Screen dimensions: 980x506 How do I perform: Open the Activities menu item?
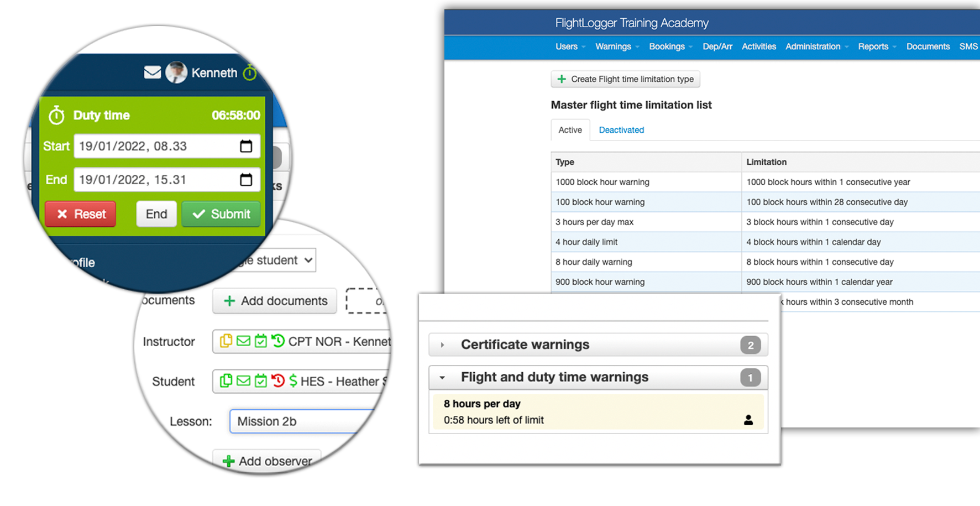pyautogui.click(x=759, y=46)
